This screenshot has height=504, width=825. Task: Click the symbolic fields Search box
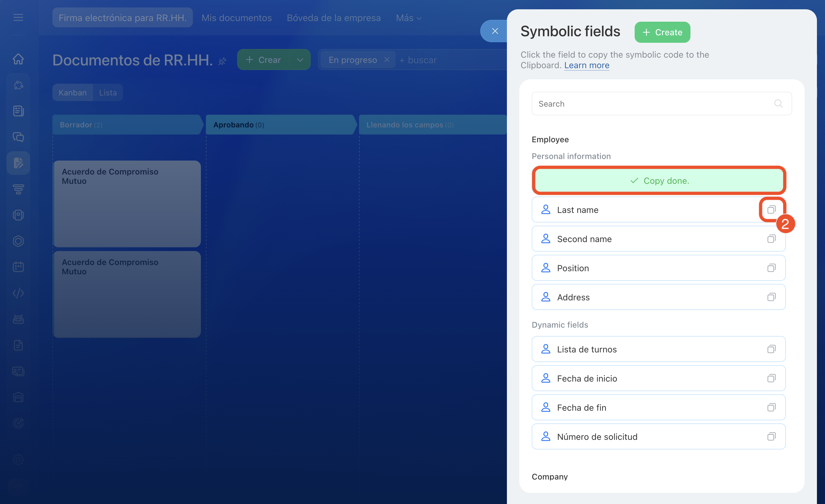tap(653, 104)
